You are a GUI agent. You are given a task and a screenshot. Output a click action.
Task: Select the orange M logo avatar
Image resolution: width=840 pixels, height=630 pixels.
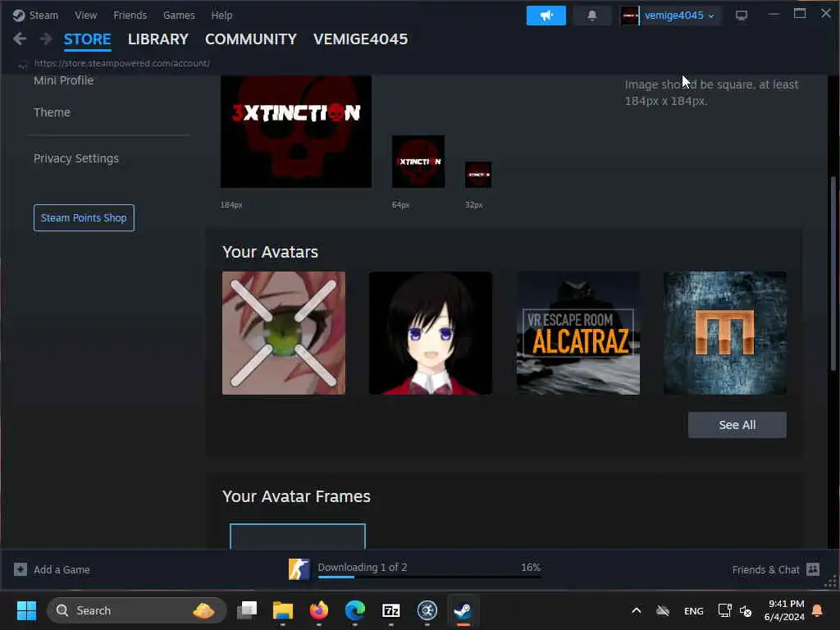point(725,333)
